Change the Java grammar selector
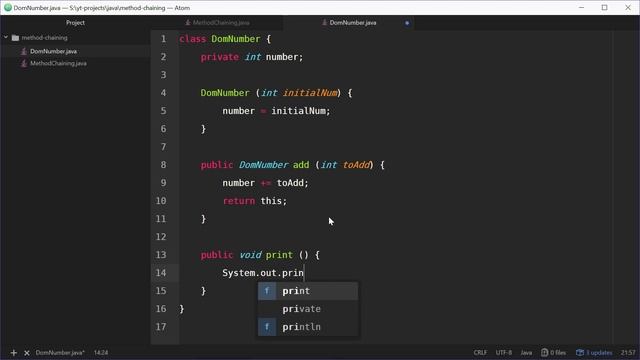 click(x=526, y=353)
